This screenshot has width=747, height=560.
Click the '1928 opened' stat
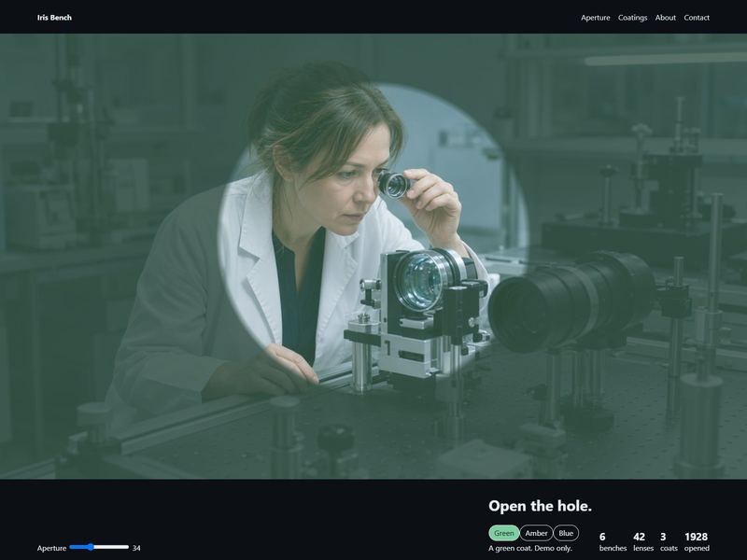(x=697, y=542)
